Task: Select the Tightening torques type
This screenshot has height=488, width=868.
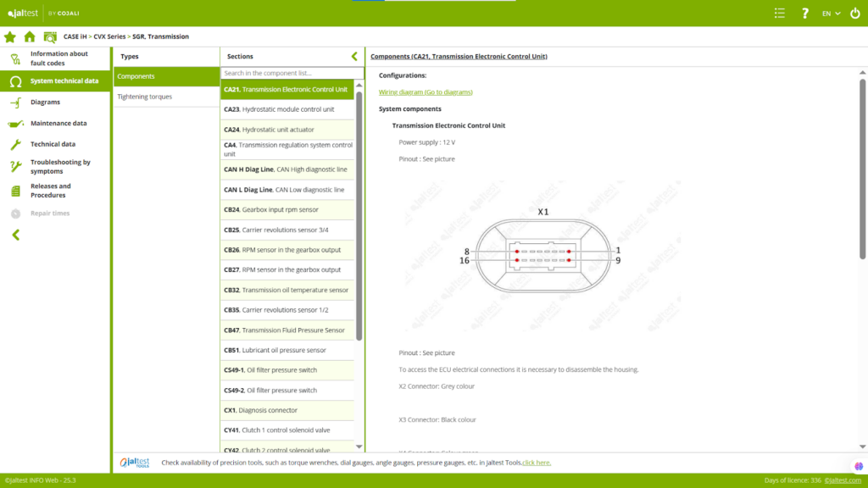Action: point(144,97)
